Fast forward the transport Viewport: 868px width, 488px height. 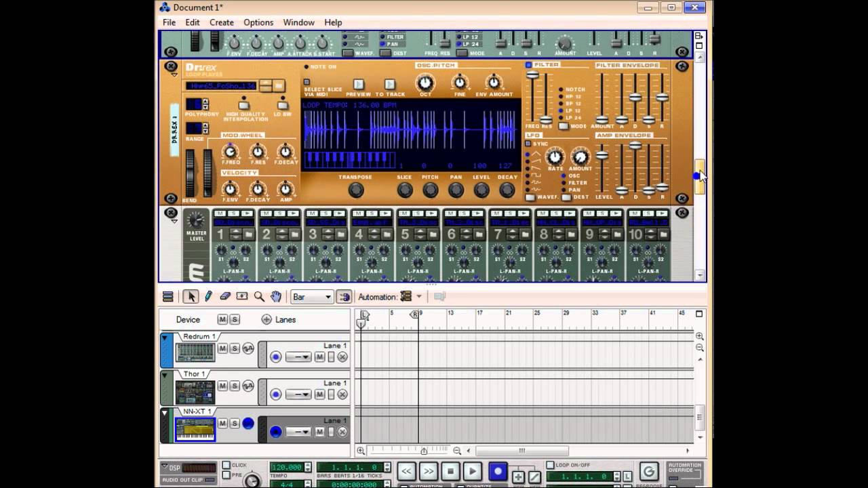429,471
